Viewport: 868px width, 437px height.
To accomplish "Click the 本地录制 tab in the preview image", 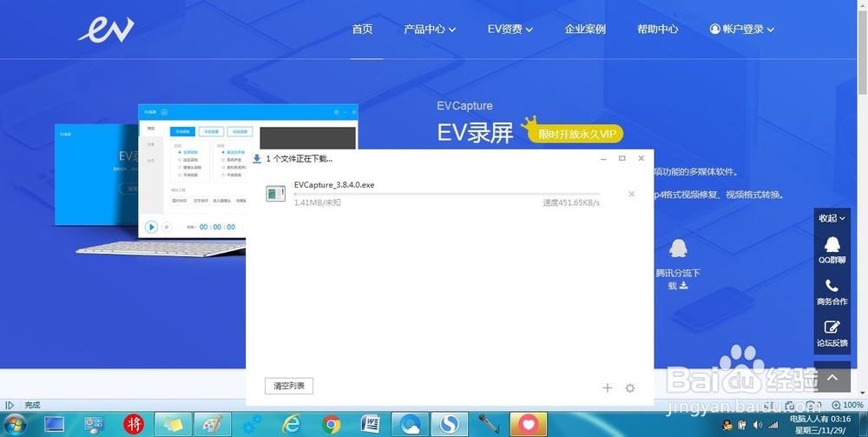I will click(x=182, y=132).
